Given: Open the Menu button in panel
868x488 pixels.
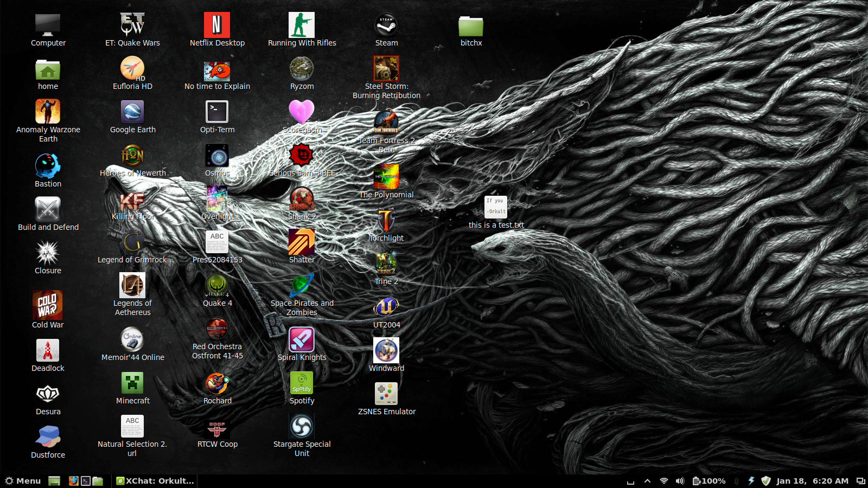Looking at the screenshot, I should click(23, 481).
